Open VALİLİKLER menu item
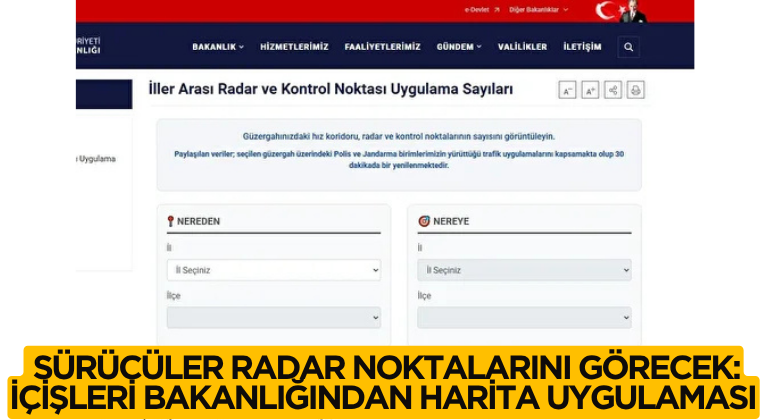770x420 pixels. [522, 47]
